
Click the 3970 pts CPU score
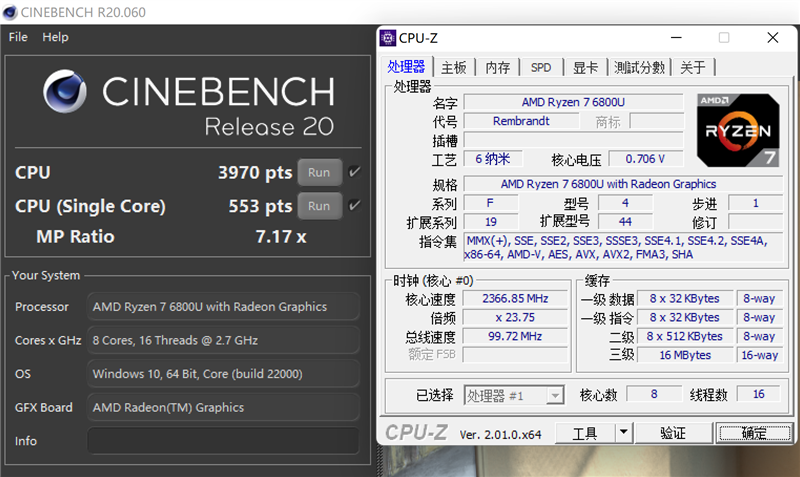click(x=255, y=172)
